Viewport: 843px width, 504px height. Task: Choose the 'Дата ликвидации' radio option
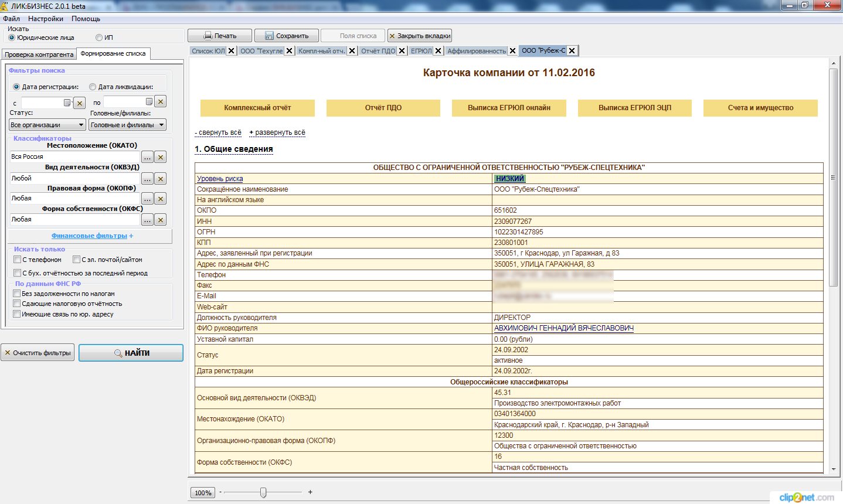(x=93, y=87)
